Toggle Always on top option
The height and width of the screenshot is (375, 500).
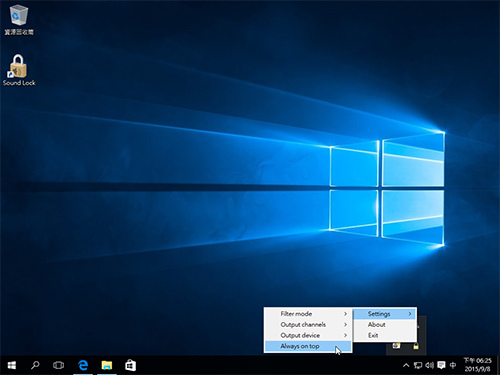point(308,346)
